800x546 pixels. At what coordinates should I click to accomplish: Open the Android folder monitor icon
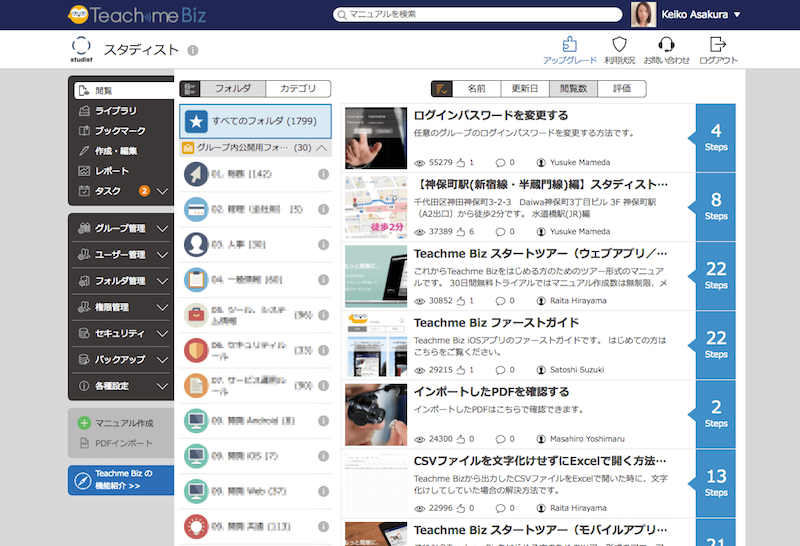(196, 420)
